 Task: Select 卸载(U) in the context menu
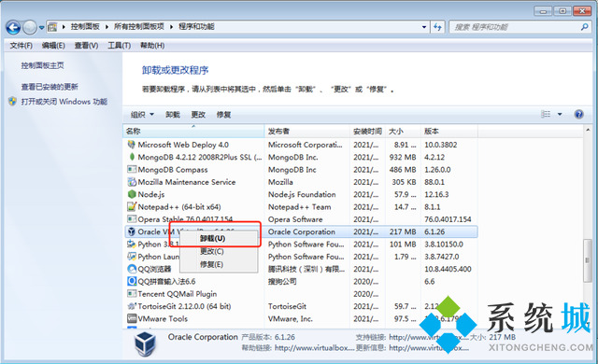tap(219, 239)
